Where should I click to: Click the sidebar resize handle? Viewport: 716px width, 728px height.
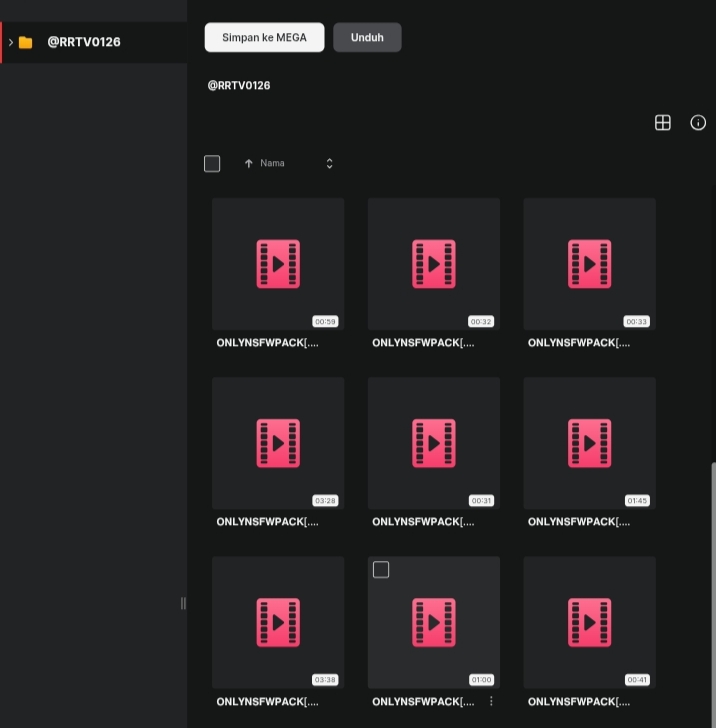pyautogui.click(x=183, y=603)
